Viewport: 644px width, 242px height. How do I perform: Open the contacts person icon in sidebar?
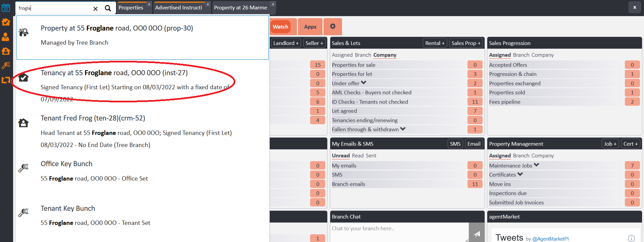6,37
